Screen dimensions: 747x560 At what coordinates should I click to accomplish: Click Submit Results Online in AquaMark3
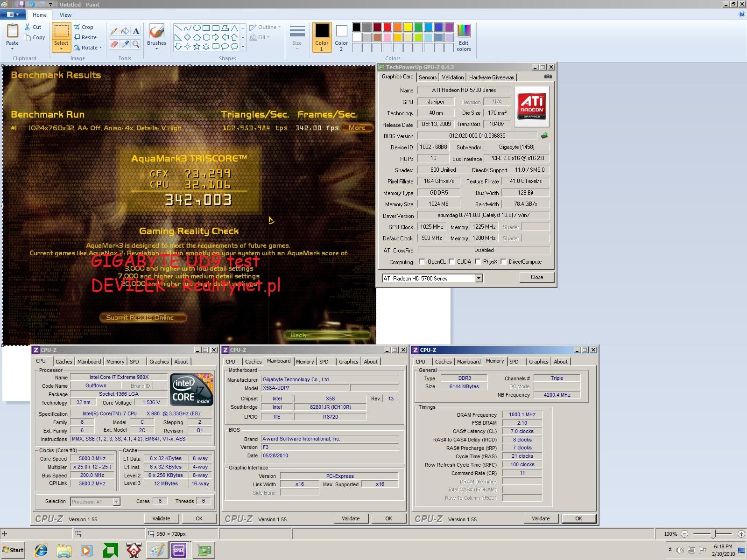(143, 318)
